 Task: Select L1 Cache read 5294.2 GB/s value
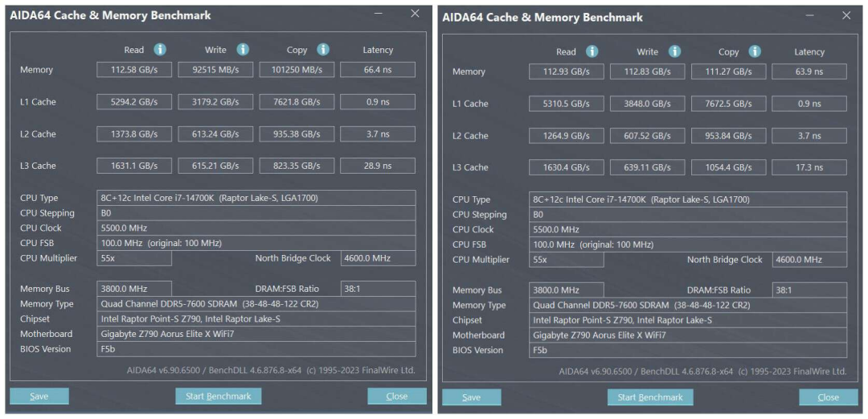[134, 101]
